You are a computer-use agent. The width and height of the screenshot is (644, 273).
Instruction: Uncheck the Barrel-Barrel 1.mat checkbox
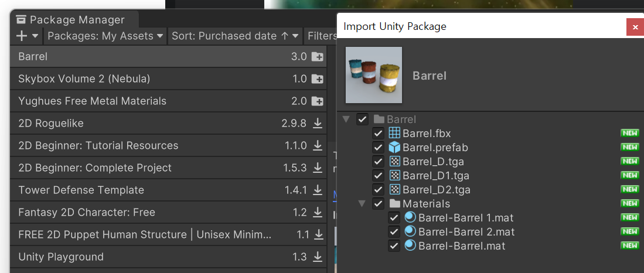(394, 218)
